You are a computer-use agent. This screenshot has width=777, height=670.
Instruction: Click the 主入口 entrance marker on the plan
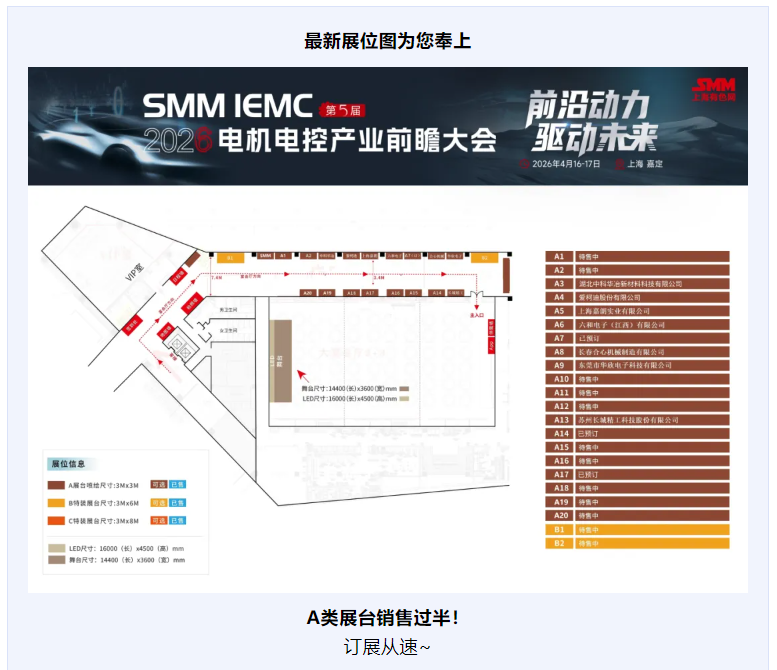click(x=477, y=315)
